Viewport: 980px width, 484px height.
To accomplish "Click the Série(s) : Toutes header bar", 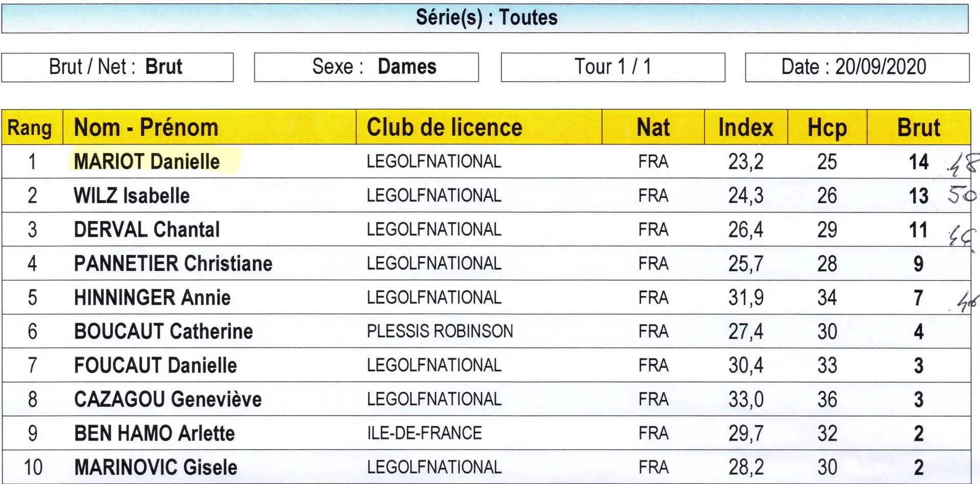I will coord(485,18).
